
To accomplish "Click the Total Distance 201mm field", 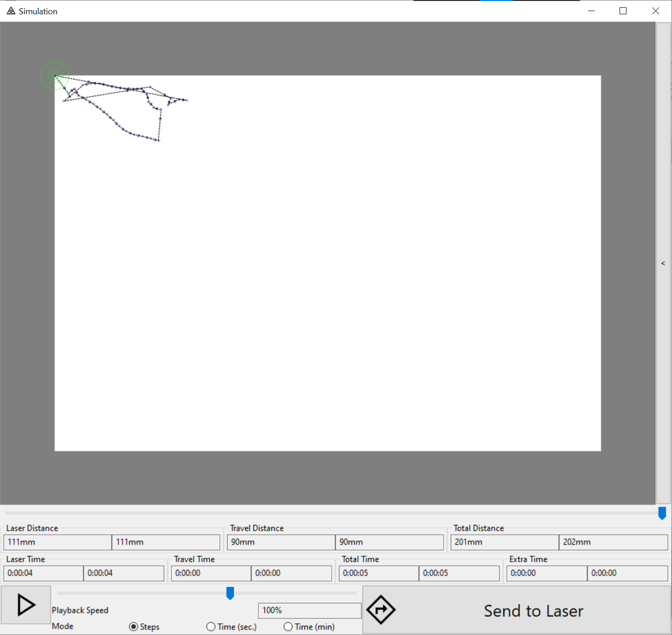I will click(x=505, y=542).
